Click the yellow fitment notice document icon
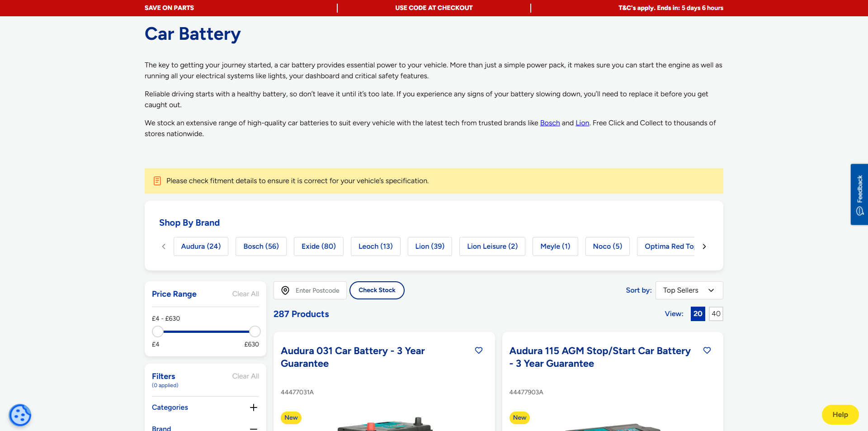 [x=157, y=180]
